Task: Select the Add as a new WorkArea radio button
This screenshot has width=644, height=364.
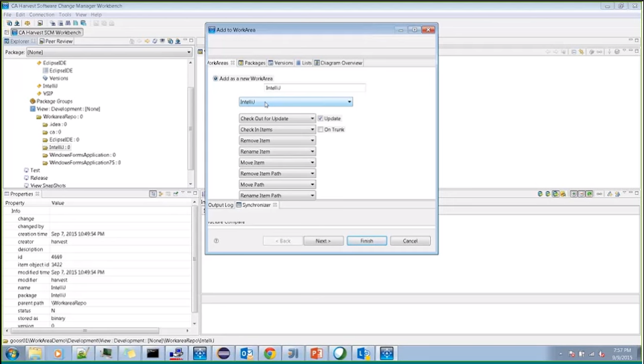Action: click(x=215, y=78)
